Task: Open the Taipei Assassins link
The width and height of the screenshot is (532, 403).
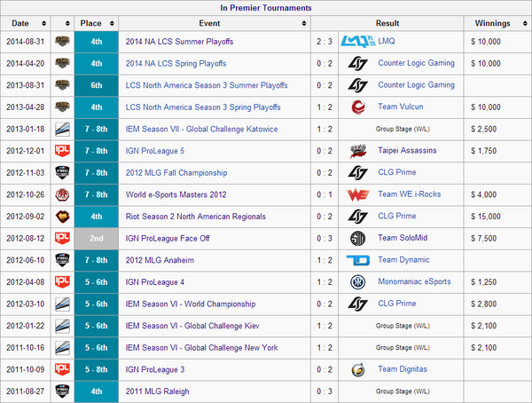Action: pyautogui.click(x=407, y=151)
